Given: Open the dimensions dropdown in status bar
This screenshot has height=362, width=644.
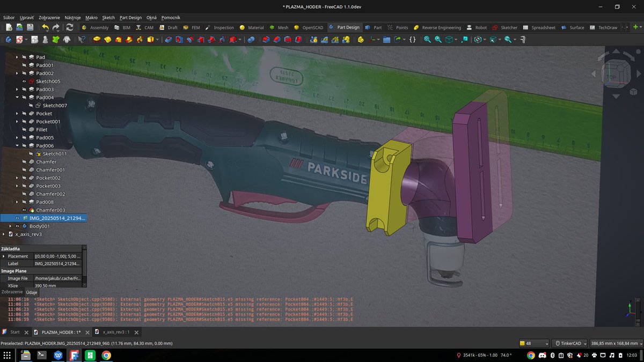Looking at the screenshot, I should tap(616, 343).
